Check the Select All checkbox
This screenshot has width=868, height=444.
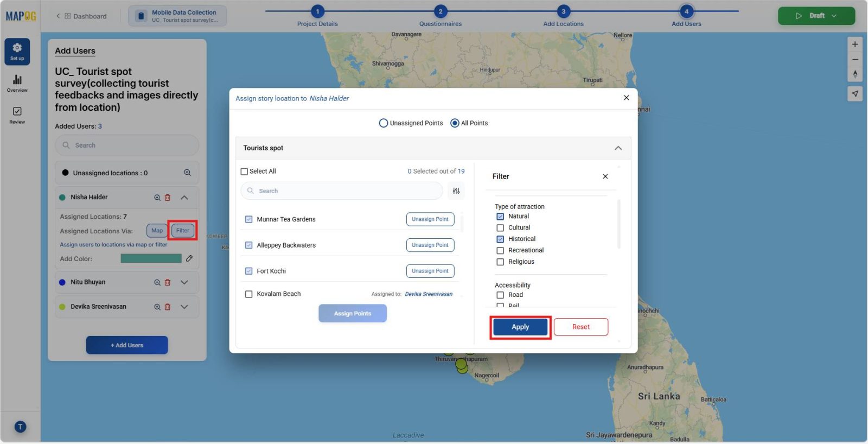click(x=244, y=172)
